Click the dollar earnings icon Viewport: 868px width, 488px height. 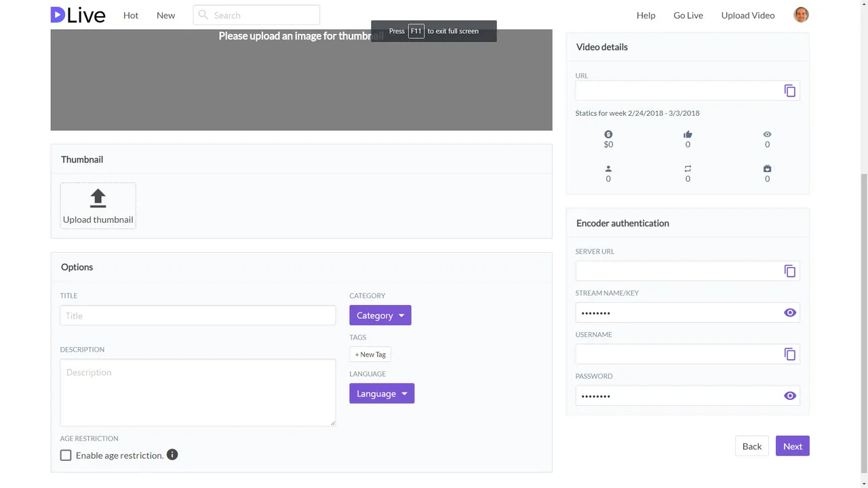[x=608, y=134]
